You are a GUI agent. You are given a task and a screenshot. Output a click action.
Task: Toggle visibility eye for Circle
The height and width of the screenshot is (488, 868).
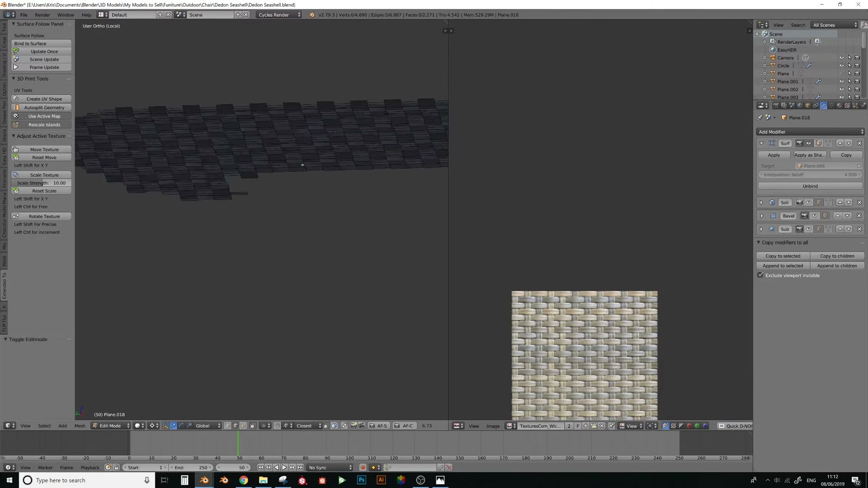(841, 66)
